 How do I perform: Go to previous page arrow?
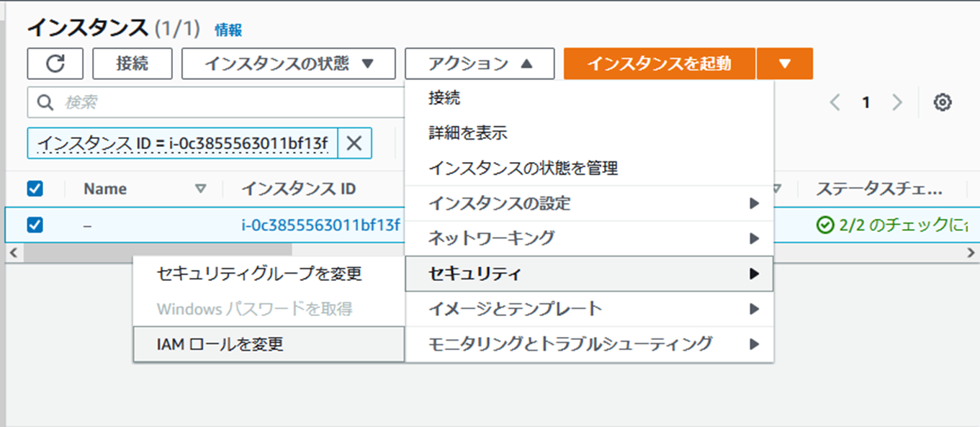click(835, 103)
